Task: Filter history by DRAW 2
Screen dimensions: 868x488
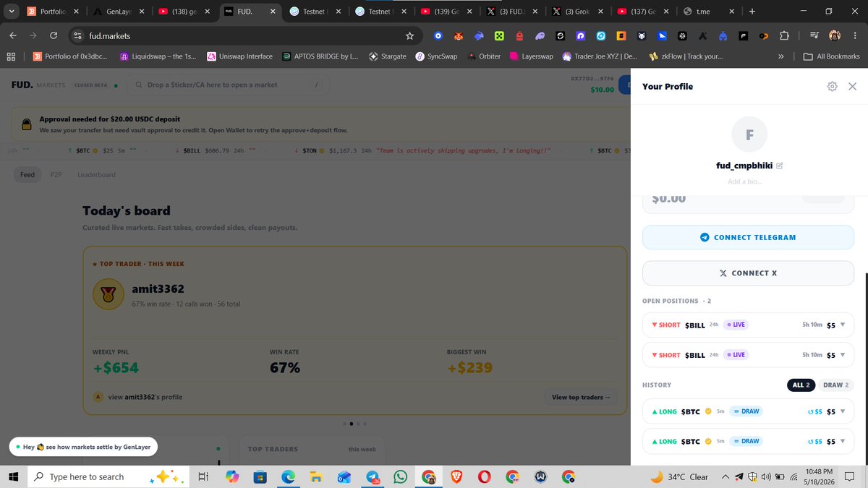Action: point(835,385)
